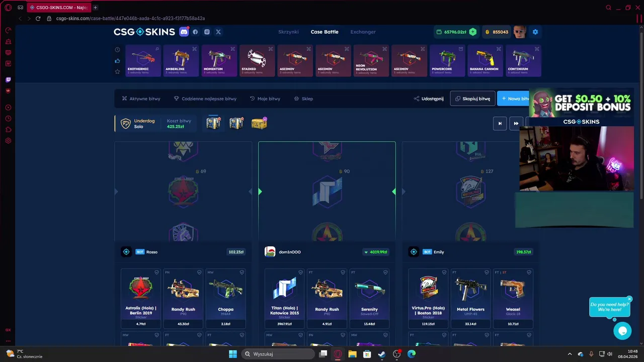Click verify icon on Choppa card
This screenshot has height=362, width=644.
click(x=242, y=273)
